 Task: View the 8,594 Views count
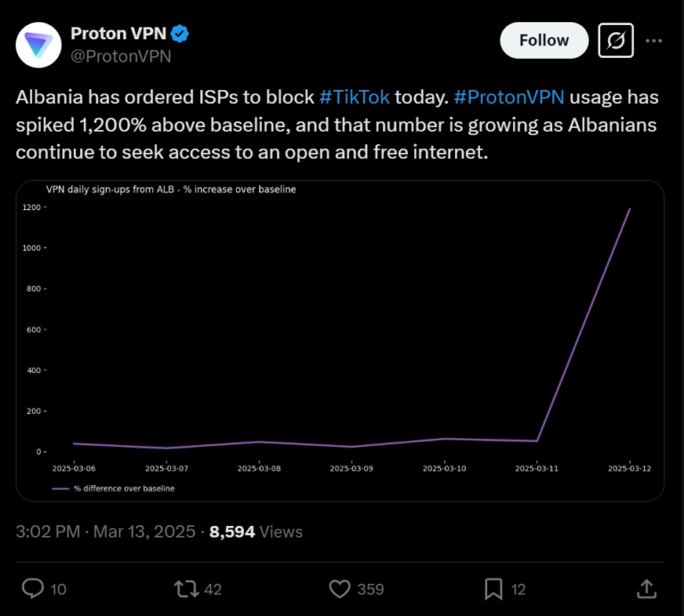[x=256, y=531]
